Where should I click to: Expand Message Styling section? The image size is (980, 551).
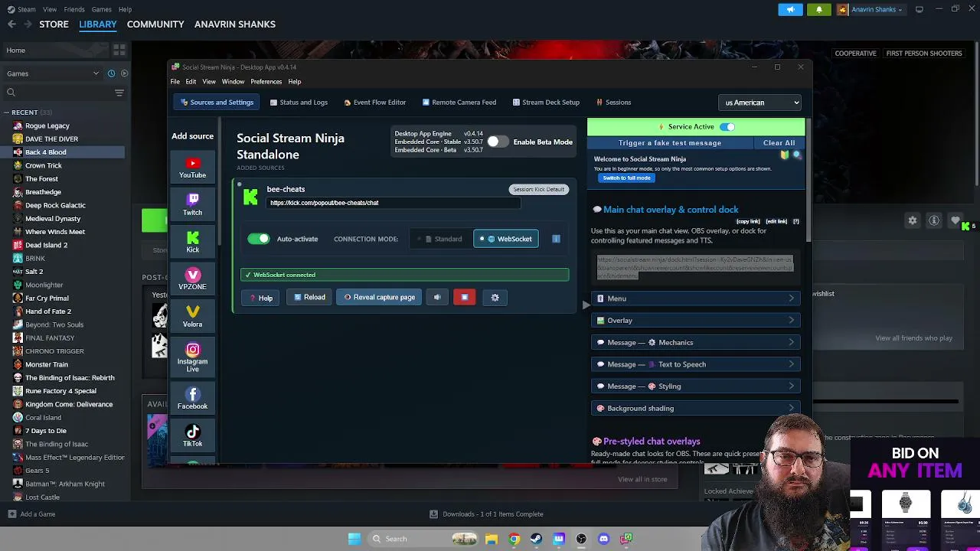coord(696,386)
